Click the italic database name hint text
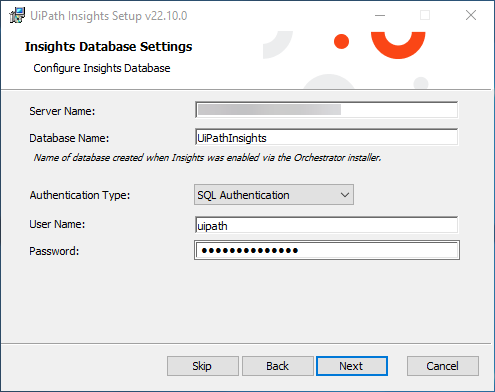Screen dimensions: 495x392 (x=207, y=158)
